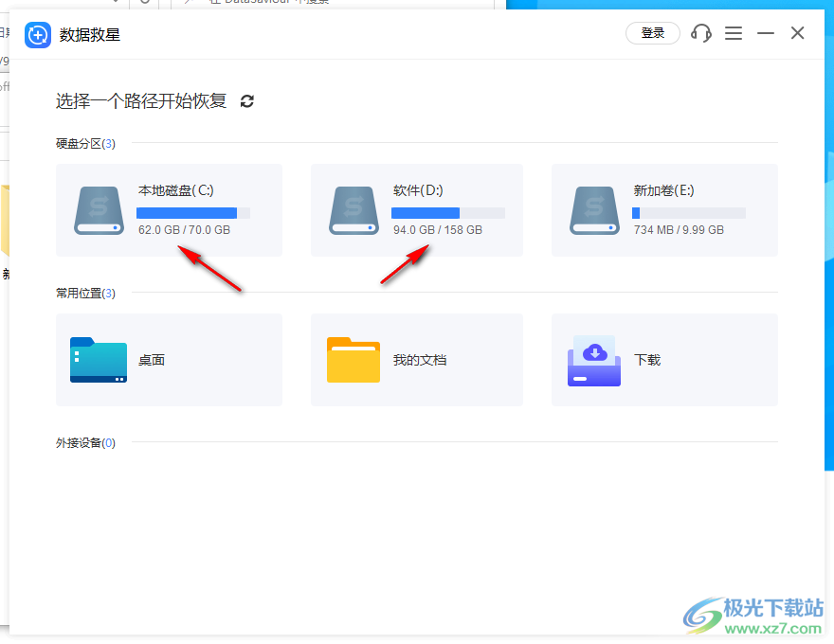834x644 pixels.
Task: Click the 登录 login button
Action: (653, 33)
